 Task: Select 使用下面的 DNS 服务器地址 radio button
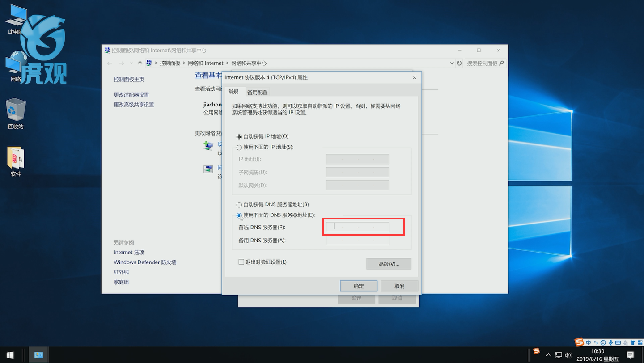(x=239, y=215)
